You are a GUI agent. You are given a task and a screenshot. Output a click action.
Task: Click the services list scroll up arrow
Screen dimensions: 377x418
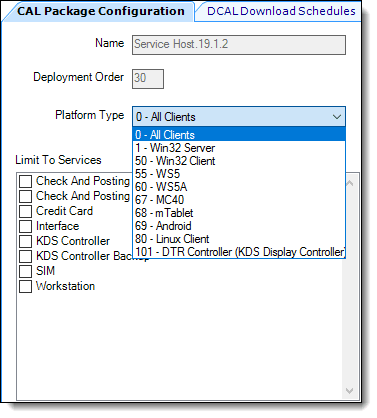350,183
